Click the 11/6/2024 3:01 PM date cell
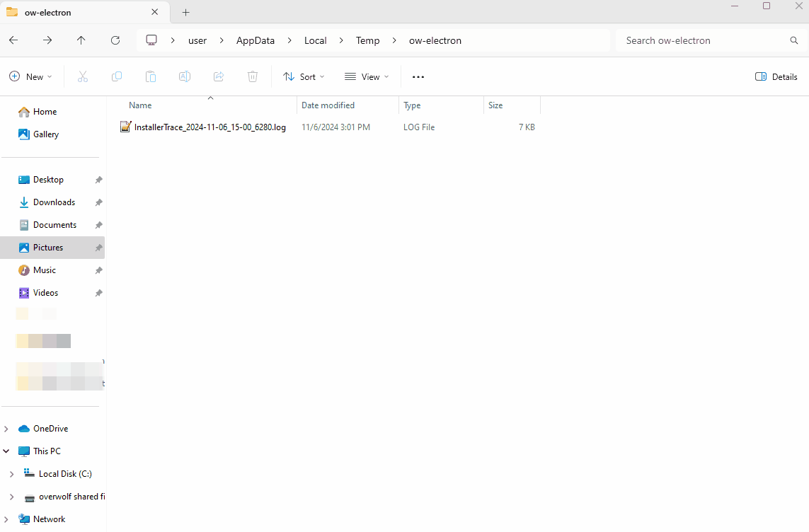This screenshot has height=532, width=809. (x=336, y=127)
